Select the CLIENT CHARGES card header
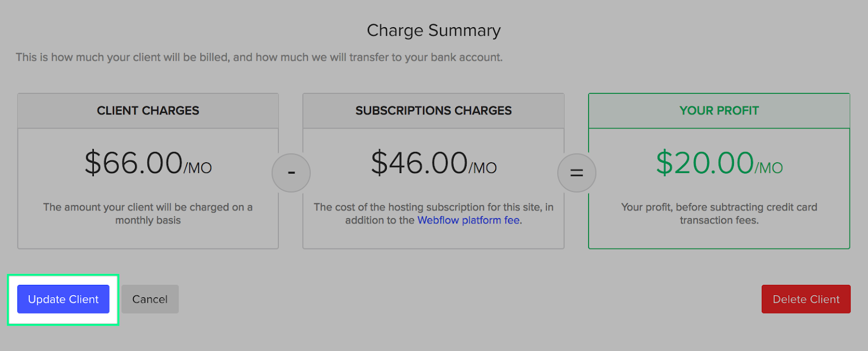Image resolution: width=868 pixels, height=351 pixels. click(x=148, y=111)
